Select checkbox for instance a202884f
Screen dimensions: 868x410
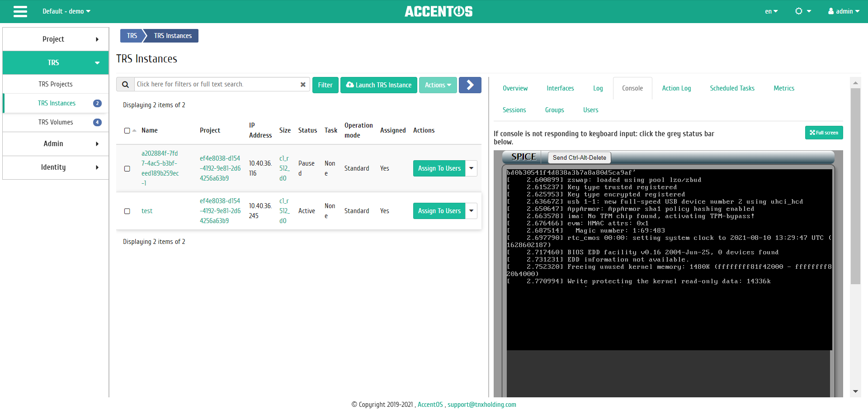pyautogui.click(x=127, y=169)
